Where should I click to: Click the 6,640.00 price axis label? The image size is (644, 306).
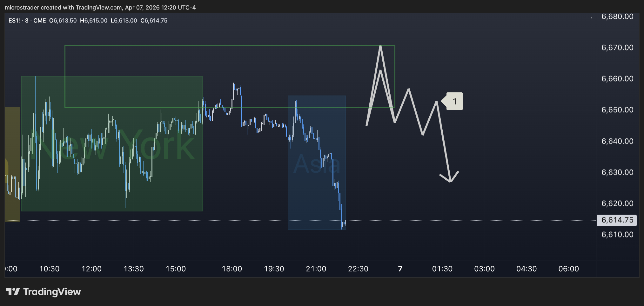click(x=617, y=141)
